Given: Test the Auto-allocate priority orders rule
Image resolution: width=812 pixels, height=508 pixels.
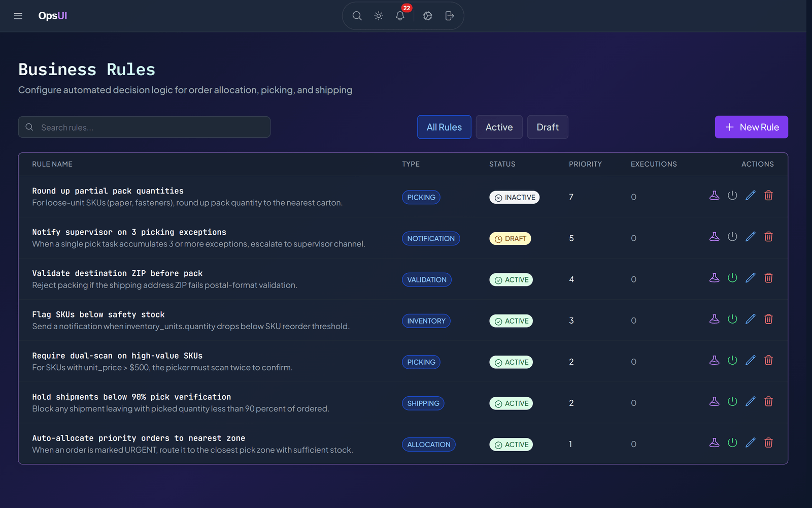Looking at the screenshot, I should (x=715, y=442).
